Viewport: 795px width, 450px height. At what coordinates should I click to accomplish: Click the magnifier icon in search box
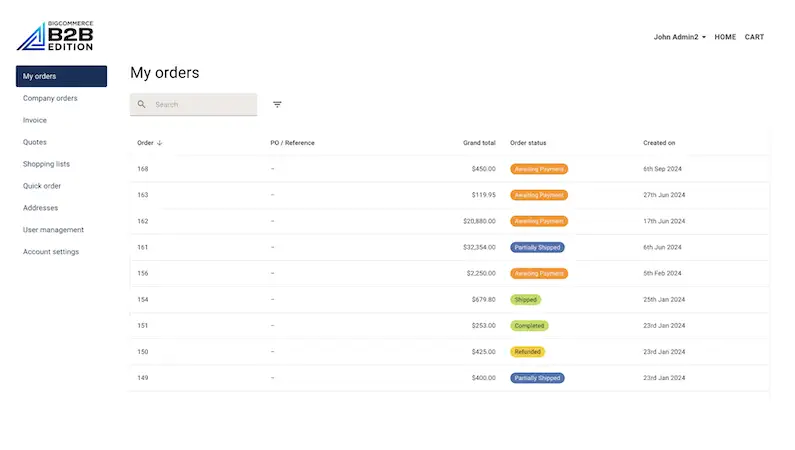pos(142,104)
